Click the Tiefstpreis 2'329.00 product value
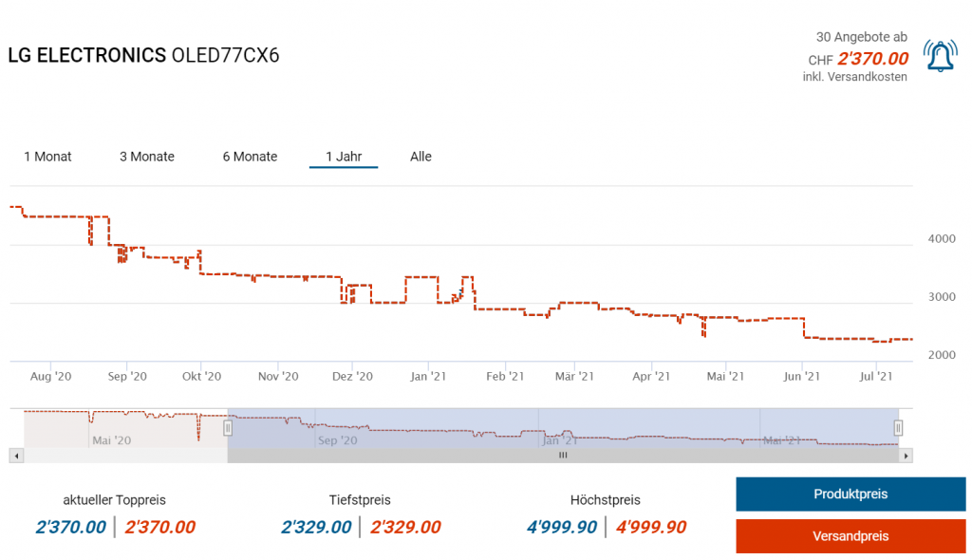Image resolution: width=972 pixels, height=560 pixels. pyautogui.click(x=316, y=528)
